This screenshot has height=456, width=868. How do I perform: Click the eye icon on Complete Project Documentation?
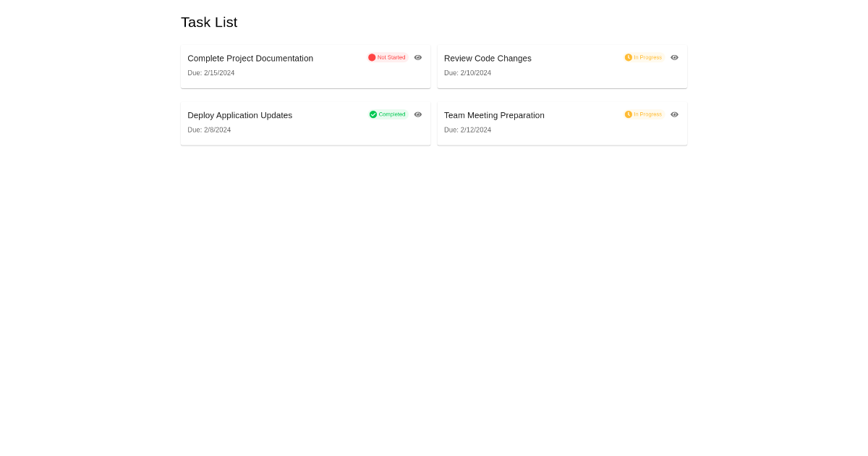[x=418, y=57]
